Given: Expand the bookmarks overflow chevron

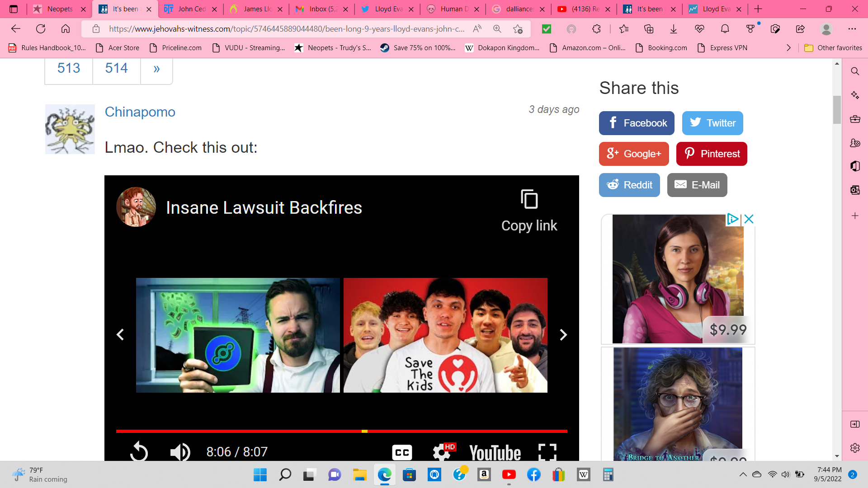Looking at the screenshot, I should click(789, 48).
